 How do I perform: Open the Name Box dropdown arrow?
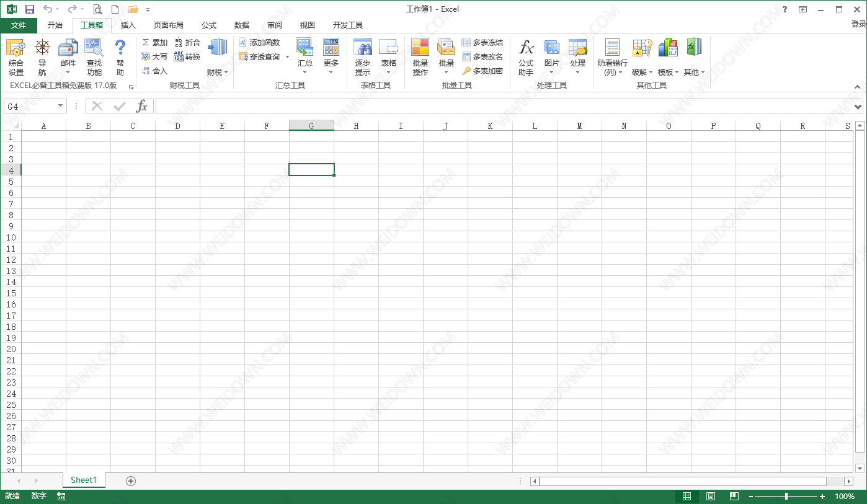click(60, 106)
